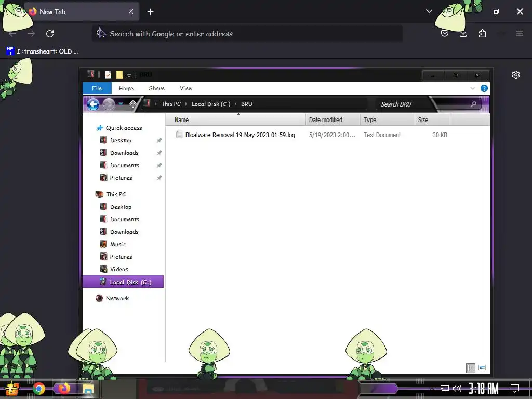Switch to Explorer View ribbon tab

click(x=186, y=88)
